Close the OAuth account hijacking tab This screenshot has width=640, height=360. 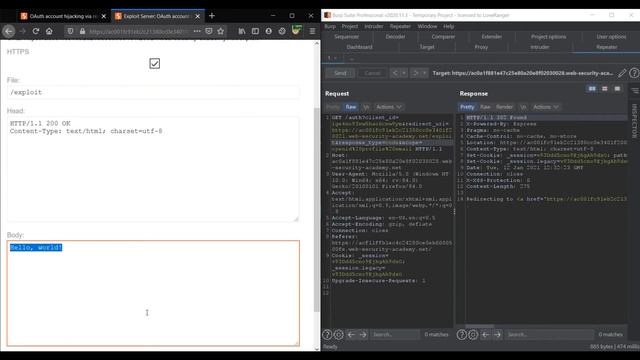104,16
